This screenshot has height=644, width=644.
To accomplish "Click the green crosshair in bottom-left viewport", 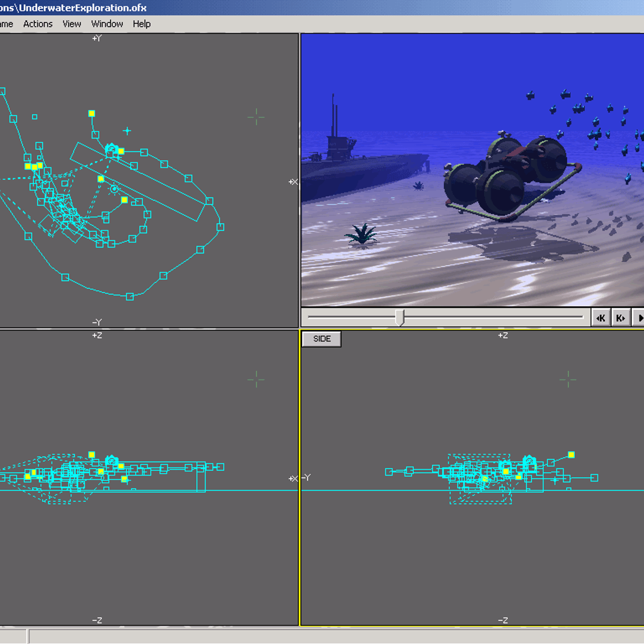I will [256, 380].
